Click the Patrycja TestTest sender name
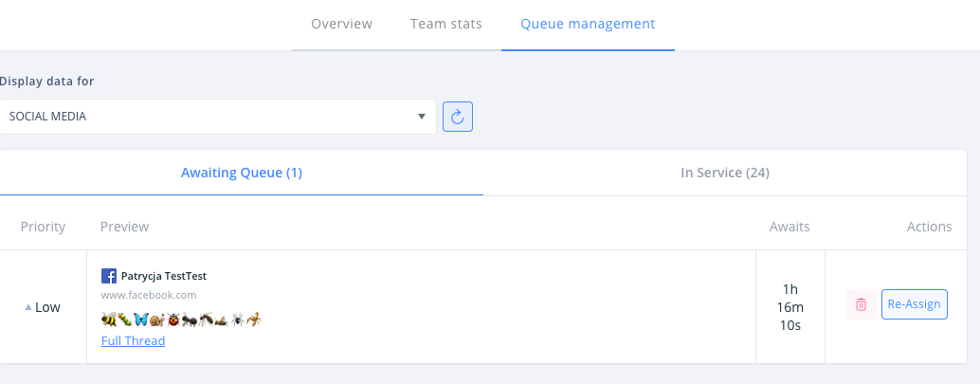The height and width of the screenshot is (384, 980). [x=164, y=276]
